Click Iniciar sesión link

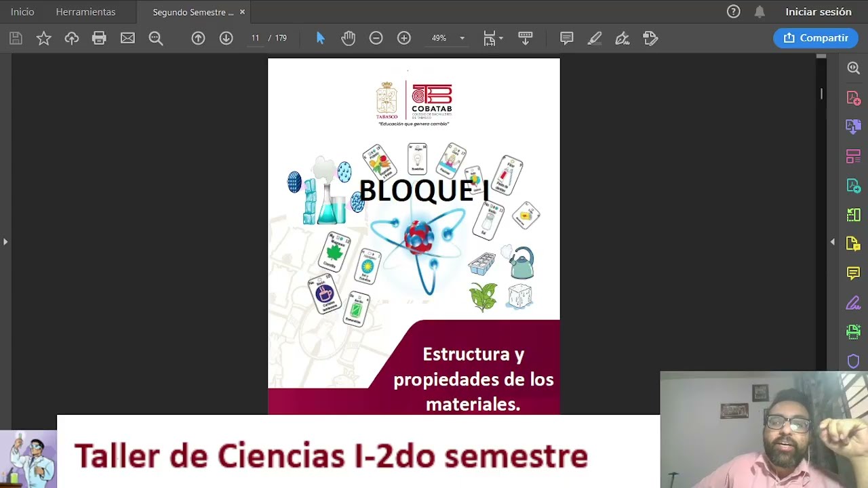click(818, 12)
